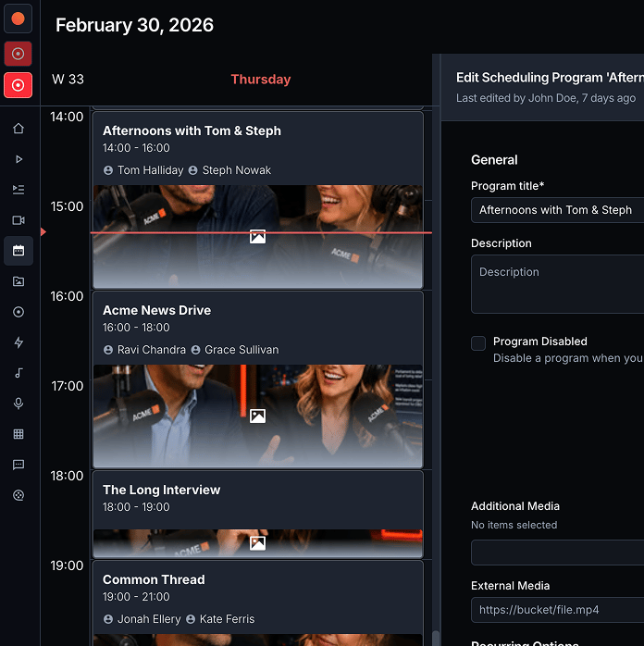
Task: Open the music note sidebar icon
Action: tap(19, 373)
